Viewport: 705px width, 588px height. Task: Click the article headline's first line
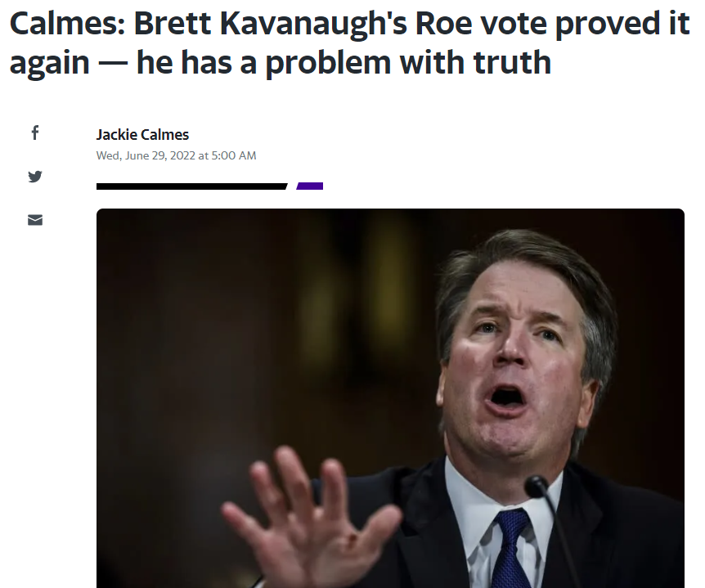tap(349, 25)
